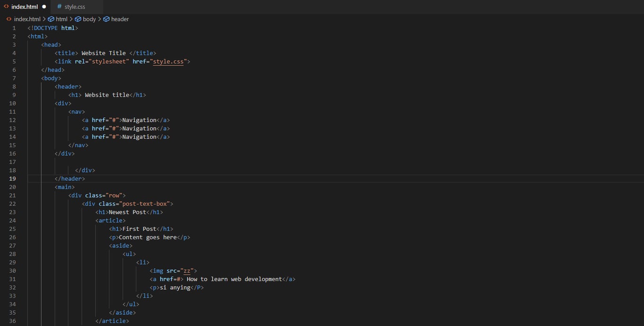The width and height of the screenshot is (644, 326).
Task: Click the file icon in the breadcrumb bar
Action: pos(8,19)
